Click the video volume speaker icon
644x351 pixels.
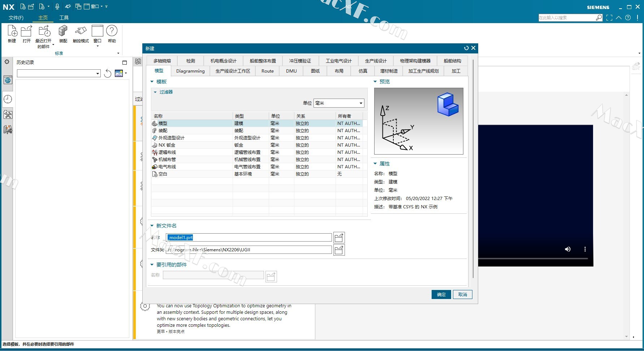[568, 249]
